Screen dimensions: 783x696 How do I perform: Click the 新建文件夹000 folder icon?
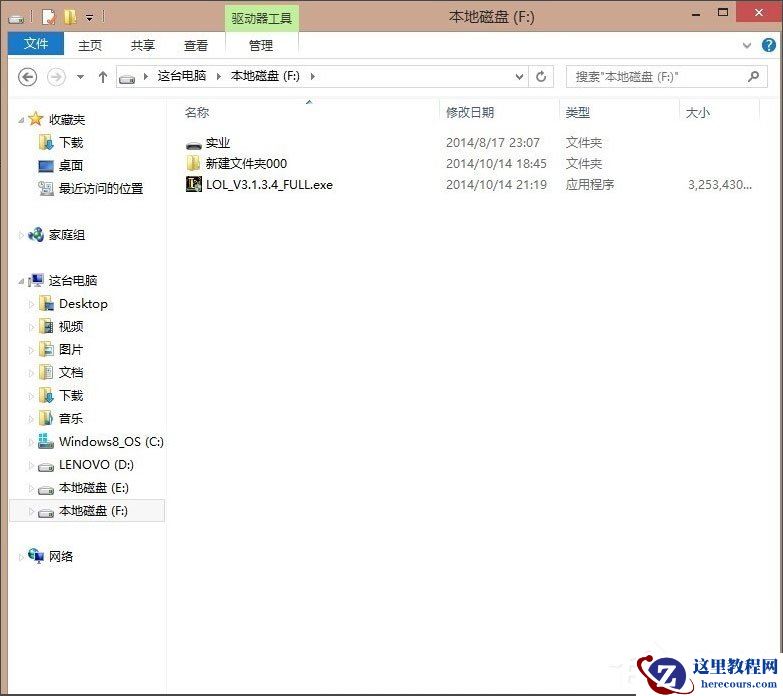[x=193, y=163]
